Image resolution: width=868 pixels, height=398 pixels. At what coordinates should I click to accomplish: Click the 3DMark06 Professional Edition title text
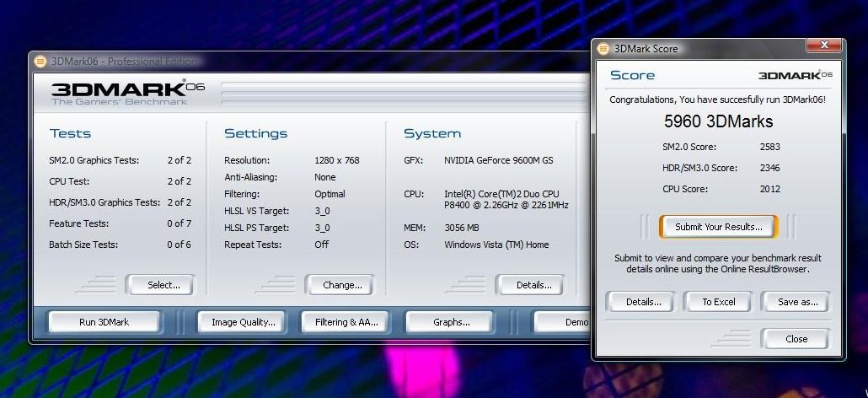(123, 62)
